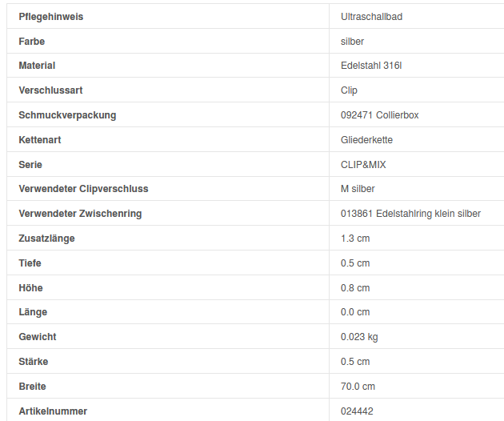
Task: Select the Edelstahl 316l material value
Action: coord(371,66)
